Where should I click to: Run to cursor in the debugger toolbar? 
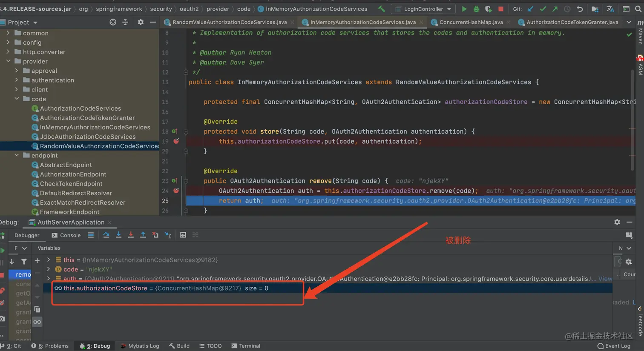[x=168, y=235]
